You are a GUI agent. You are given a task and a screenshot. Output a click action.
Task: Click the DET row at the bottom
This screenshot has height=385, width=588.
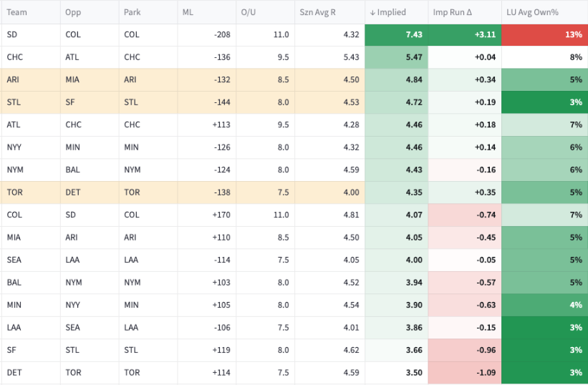click(x=294, y=373)
